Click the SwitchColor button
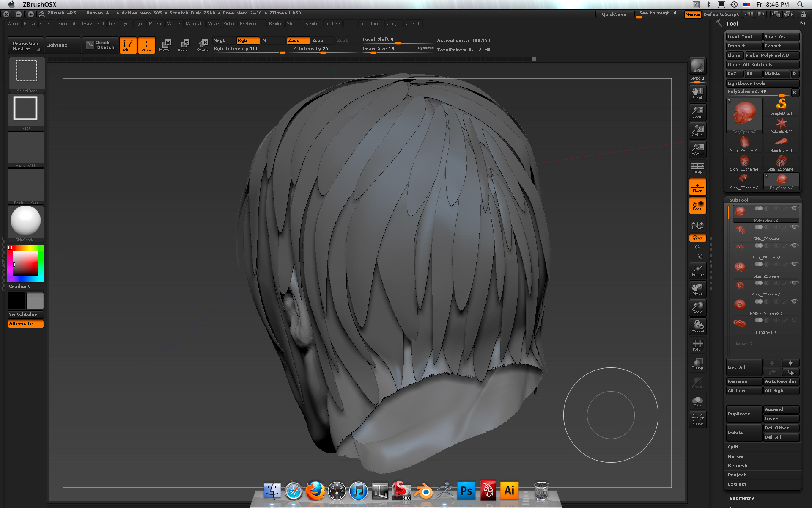 pos(26,315)
